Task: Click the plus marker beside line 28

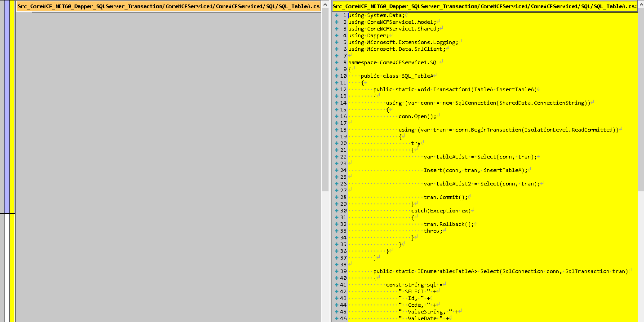Action: tap(336, 197)
